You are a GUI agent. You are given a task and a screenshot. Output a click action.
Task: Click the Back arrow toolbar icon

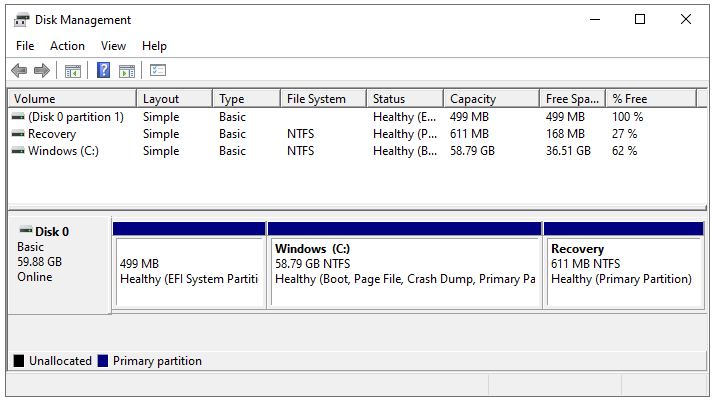[19, 70]
